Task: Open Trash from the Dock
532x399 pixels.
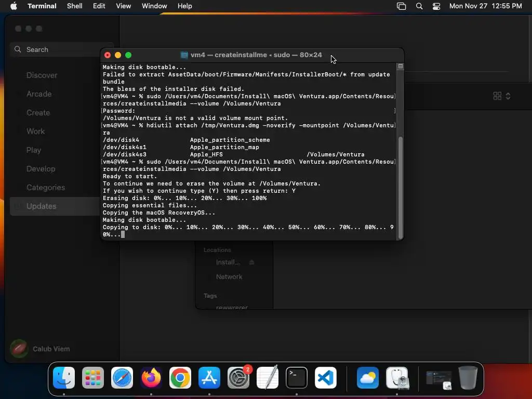Action: point(468,378)
